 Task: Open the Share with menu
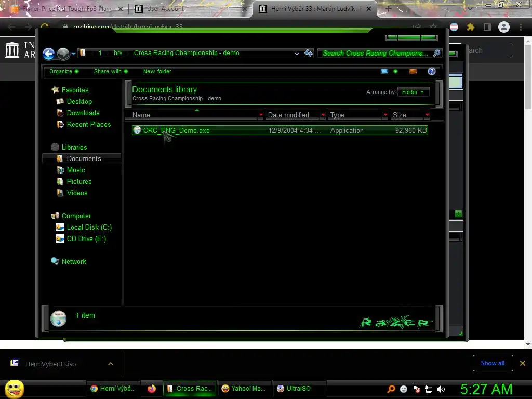tap(111, 71)
